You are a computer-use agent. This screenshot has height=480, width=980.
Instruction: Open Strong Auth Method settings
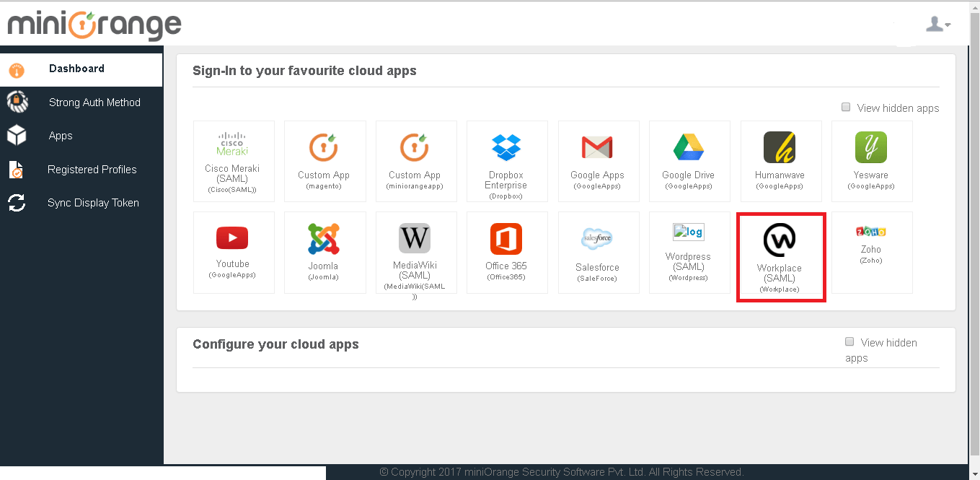[94, 102]
